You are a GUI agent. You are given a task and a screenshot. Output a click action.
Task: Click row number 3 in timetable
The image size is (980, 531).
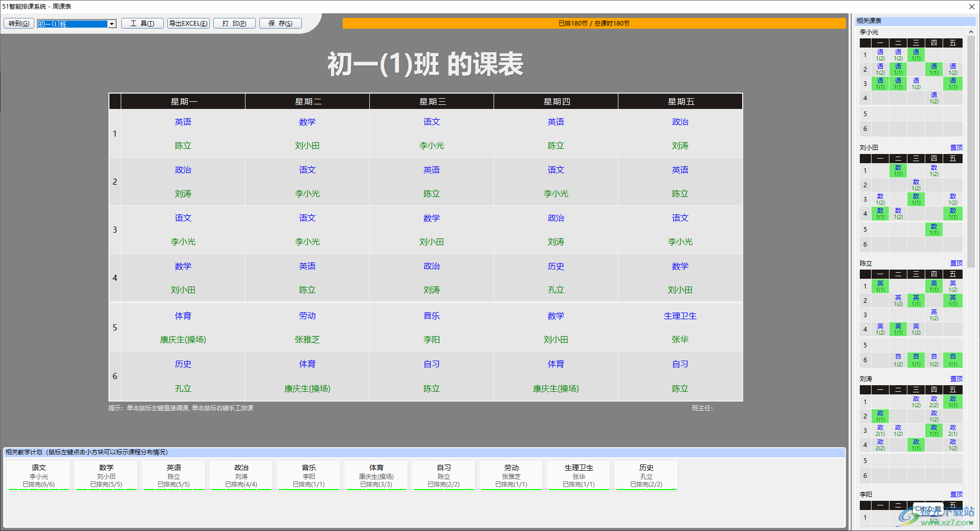click(x=115, y=230)
